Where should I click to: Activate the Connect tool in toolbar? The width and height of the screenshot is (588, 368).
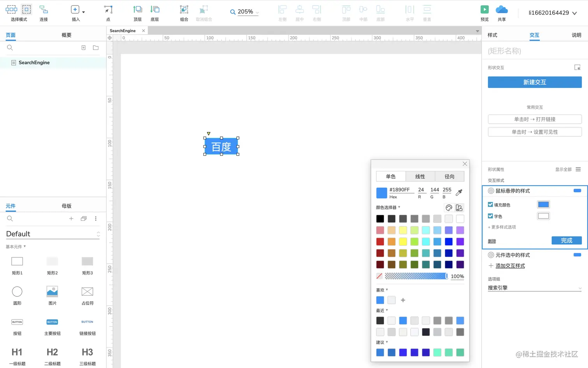pos(44,12)
